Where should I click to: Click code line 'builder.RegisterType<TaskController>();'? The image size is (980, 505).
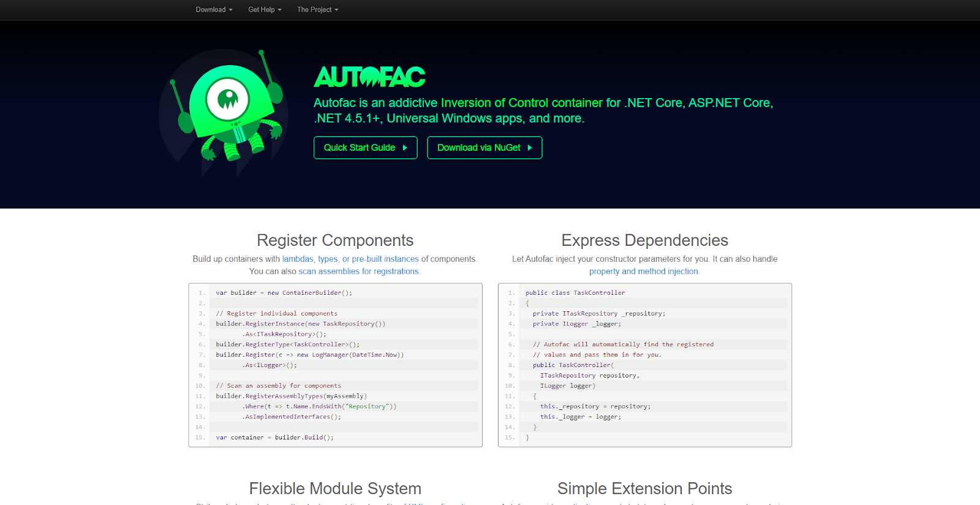point(288,344)
